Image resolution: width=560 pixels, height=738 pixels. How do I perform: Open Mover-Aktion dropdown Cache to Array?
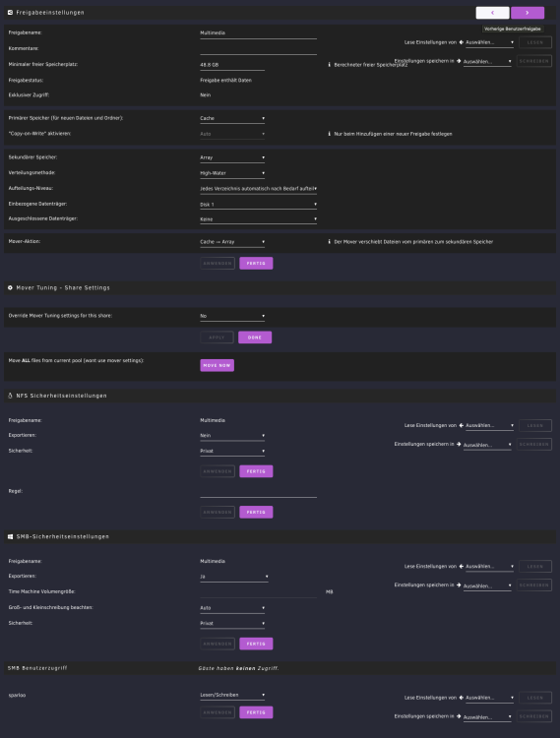(232, 242)
